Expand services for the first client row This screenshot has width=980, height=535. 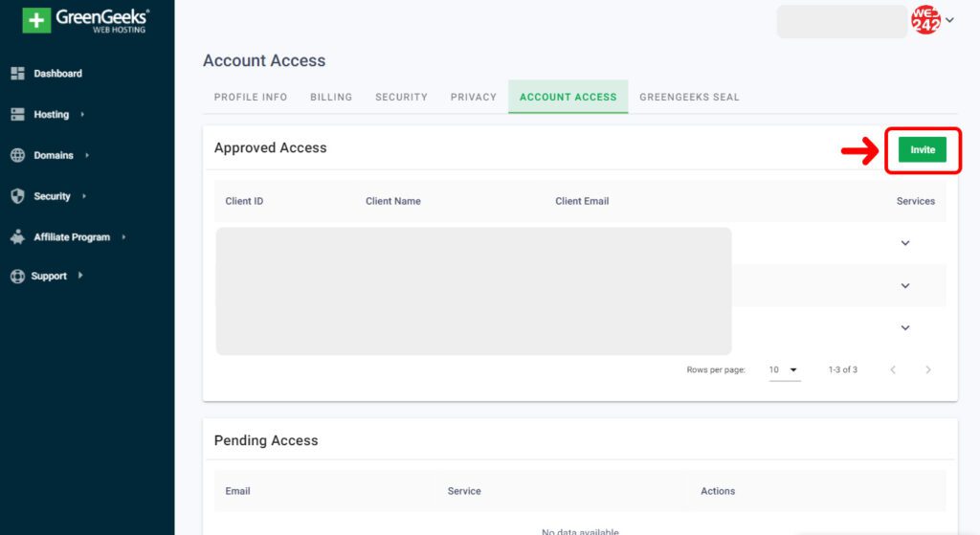(x=905, y=243)
